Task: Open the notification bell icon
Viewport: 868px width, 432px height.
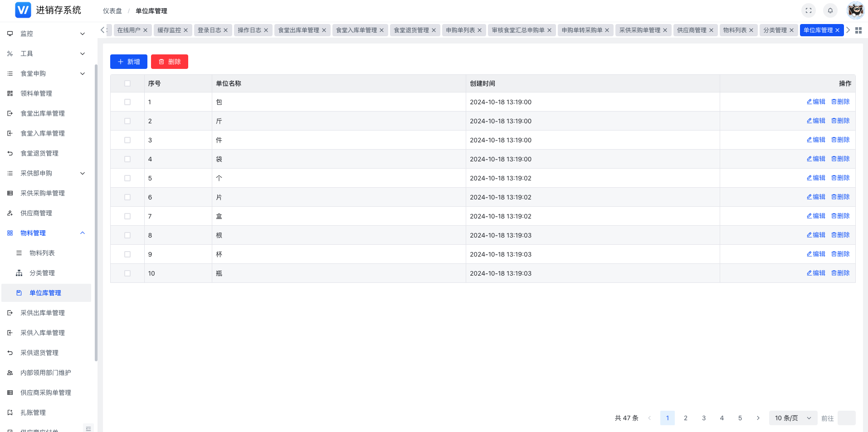Action: (830, 10)
